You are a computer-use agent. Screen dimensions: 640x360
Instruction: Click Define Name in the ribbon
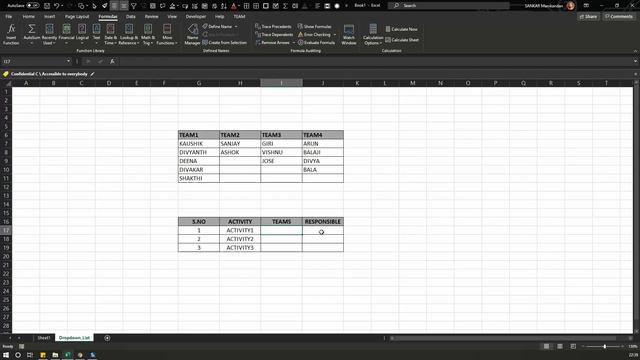tap(220, 27)
